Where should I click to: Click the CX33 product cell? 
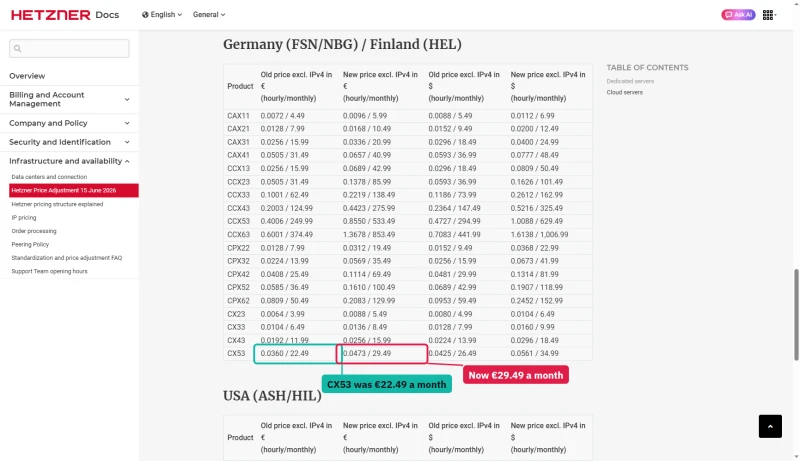tap(236, 327)
